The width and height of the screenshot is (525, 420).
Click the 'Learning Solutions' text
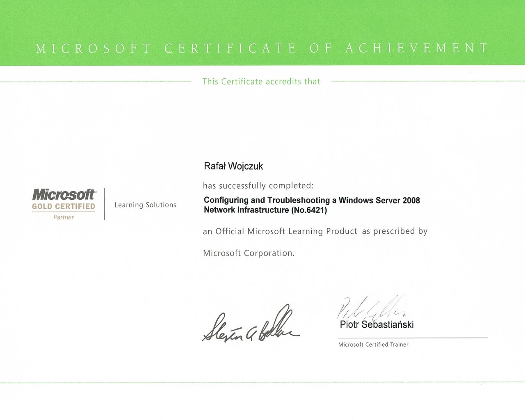click(145, 205)
